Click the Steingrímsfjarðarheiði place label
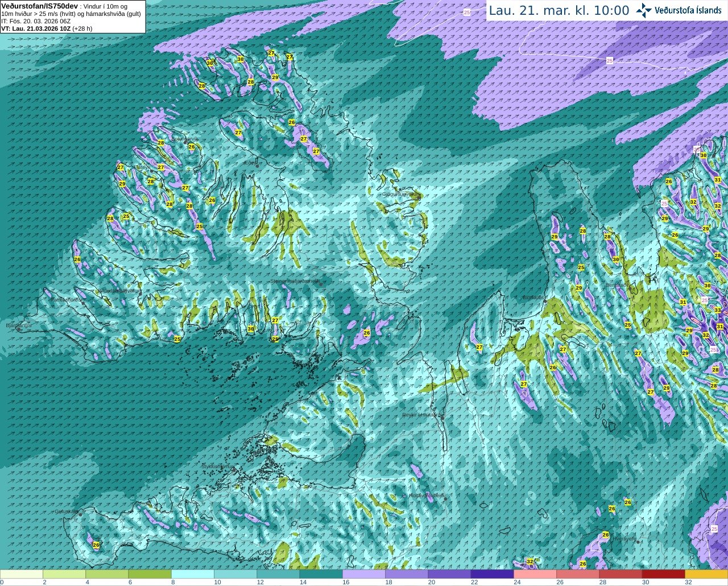This screenshot has width=728, height=586. (295, 281)
